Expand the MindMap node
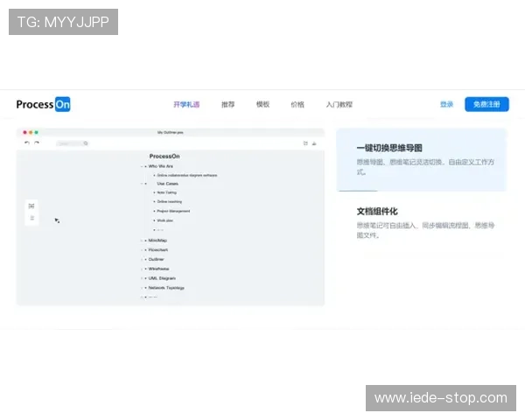Image resolution: width=525 pixels, height=420 pixels. click(x=142, y=241)
